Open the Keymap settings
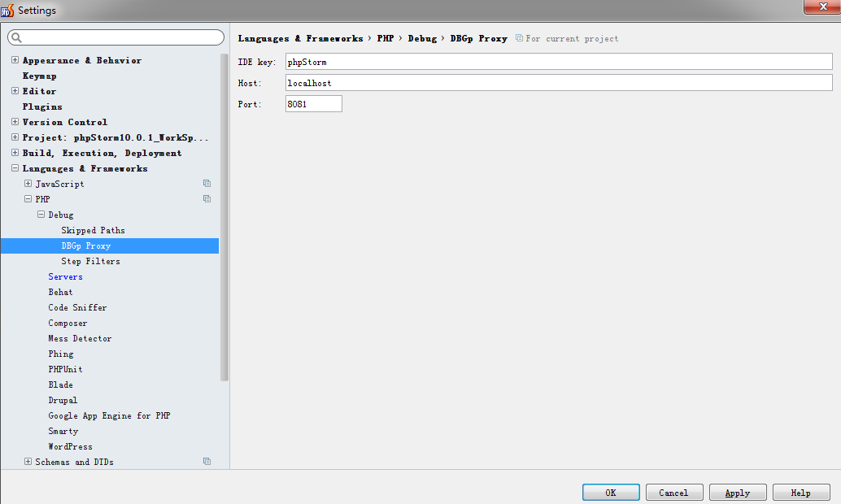 [39, 76]
